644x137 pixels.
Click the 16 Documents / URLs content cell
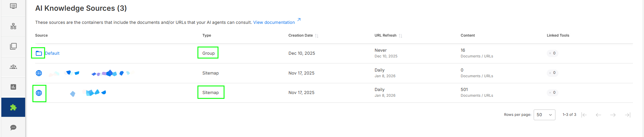[x=477, y=53]
